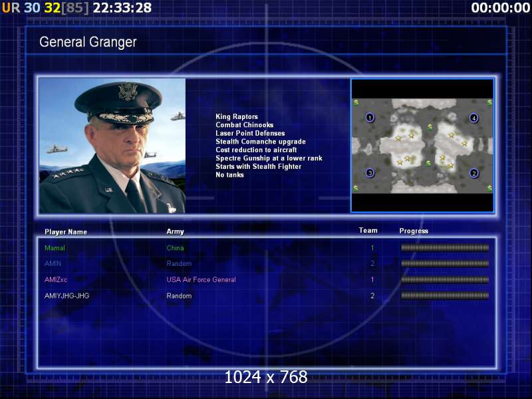Screen dimensions: 532x399
Task: Pick start position 3 on the map
Action: point(370,173)
